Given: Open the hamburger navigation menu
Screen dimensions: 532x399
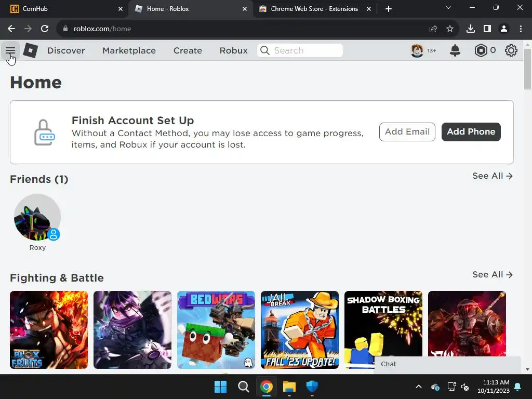Looking at the screenshot, I should point(10,50).
